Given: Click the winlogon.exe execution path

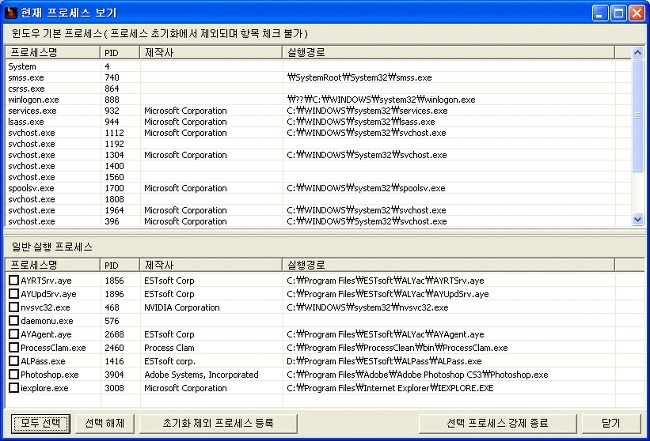Looking at the screenshot, I should [x=381, y=99].
